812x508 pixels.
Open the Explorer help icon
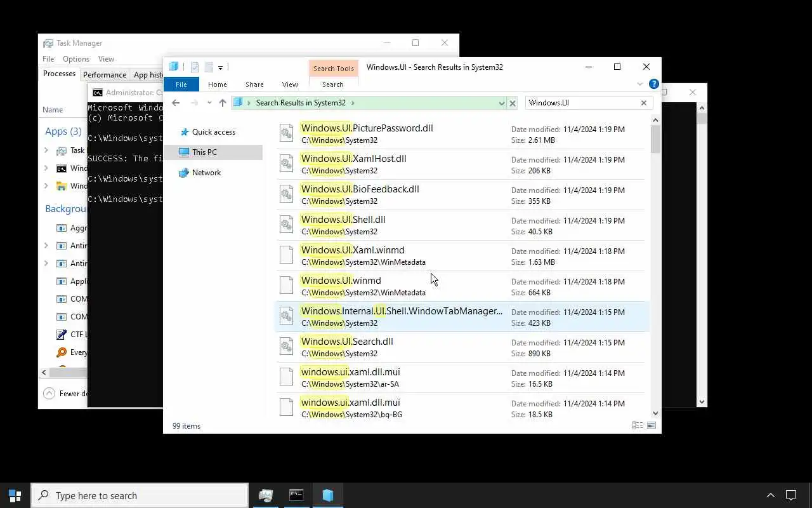[654, 84]
